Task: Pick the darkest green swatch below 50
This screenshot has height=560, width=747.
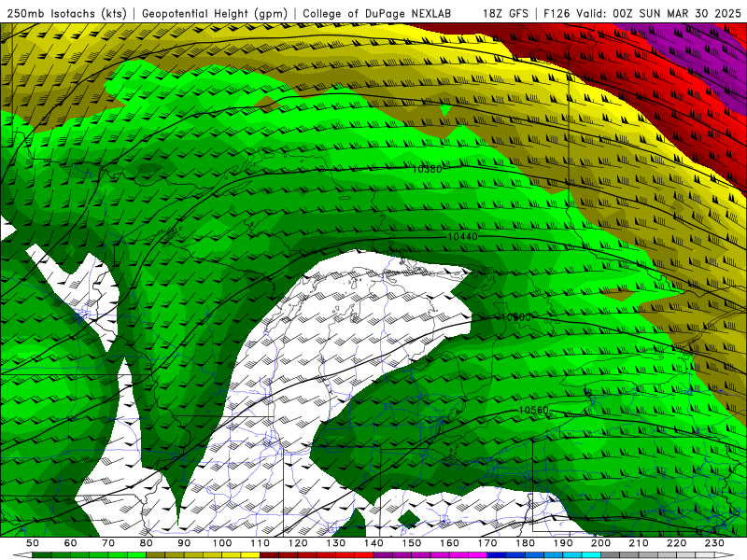Action: 42,555
